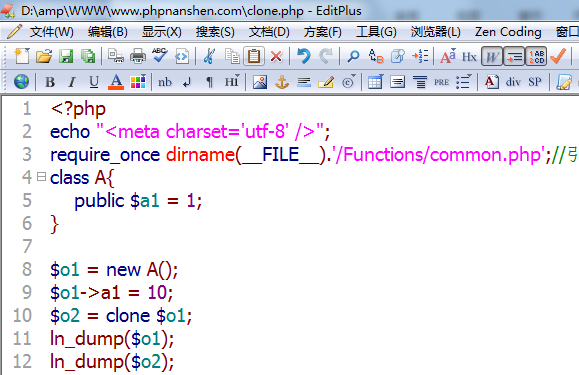Open a file with the folder icon
The image size is (579, 375).
44,56
